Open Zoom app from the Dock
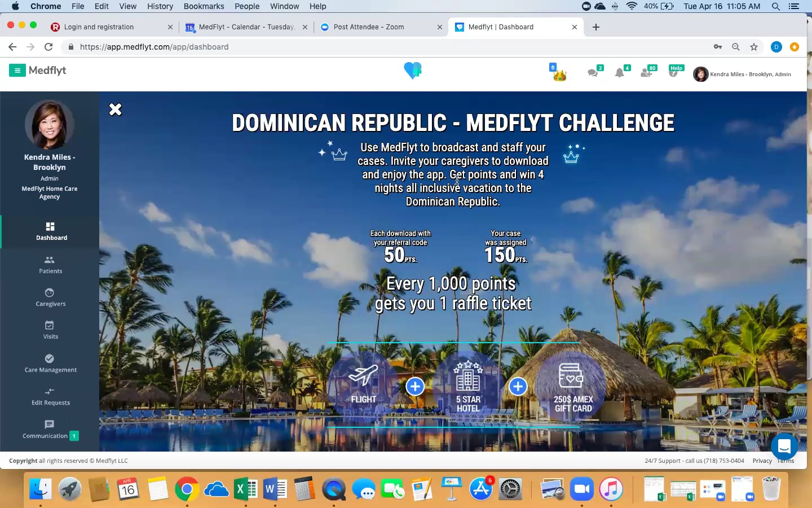This screenshot has width=812, height=508. click(x=582, y=489)
